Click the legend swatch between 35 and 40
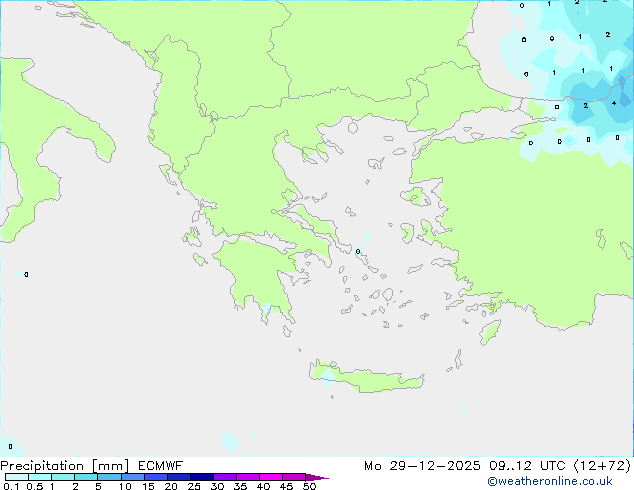This screenshot has width=634, height=490. [248, 477]
